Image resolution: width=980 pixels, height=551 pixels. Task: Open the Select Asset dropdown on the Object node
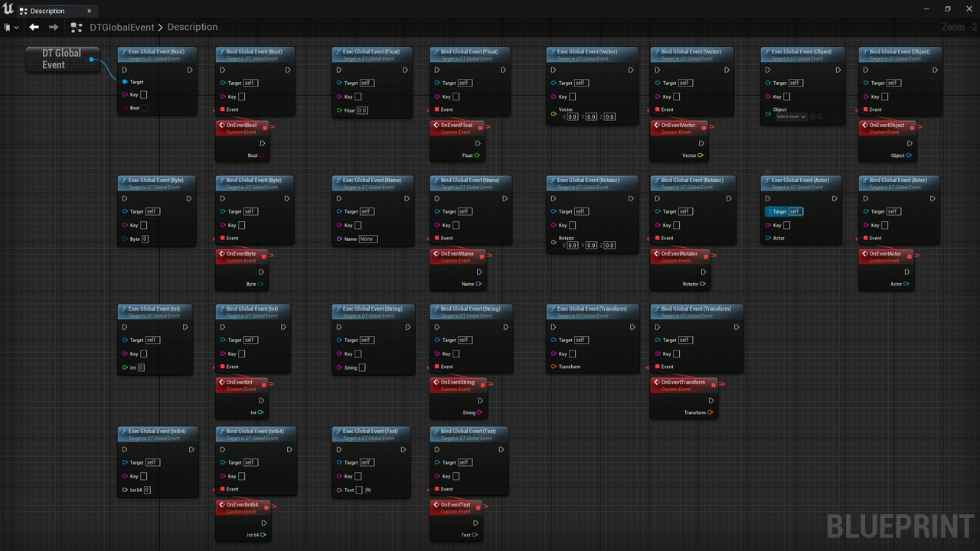pyautogui.click(x=791, y=117)
